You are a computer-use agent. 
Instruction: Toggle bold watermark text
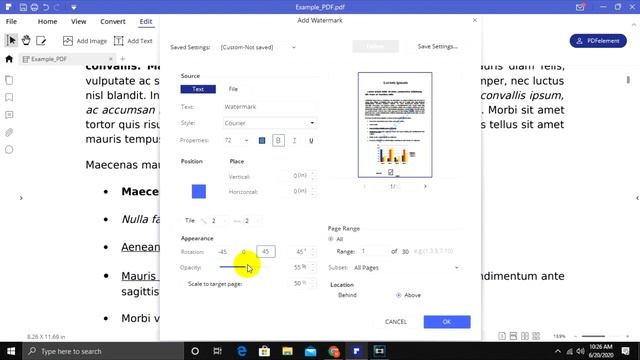pyautogui.click(x=278, y=140)
